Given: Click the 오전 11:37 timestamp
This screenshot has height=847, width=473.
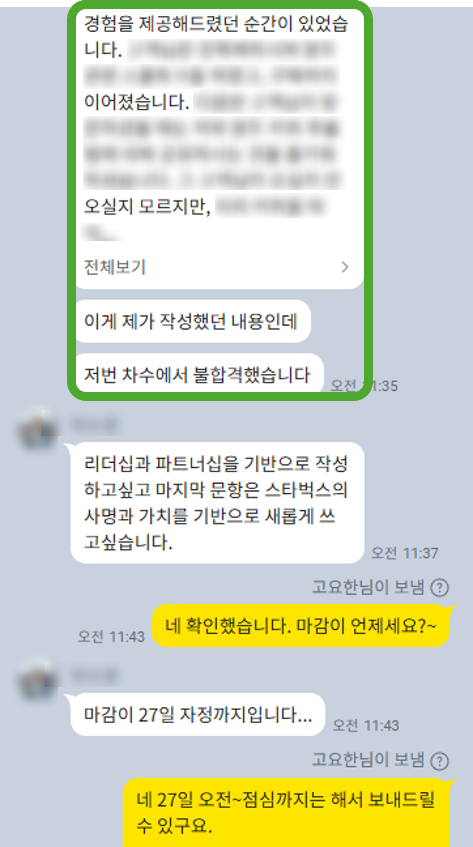Looking at the screenshot, I should 405,553.
